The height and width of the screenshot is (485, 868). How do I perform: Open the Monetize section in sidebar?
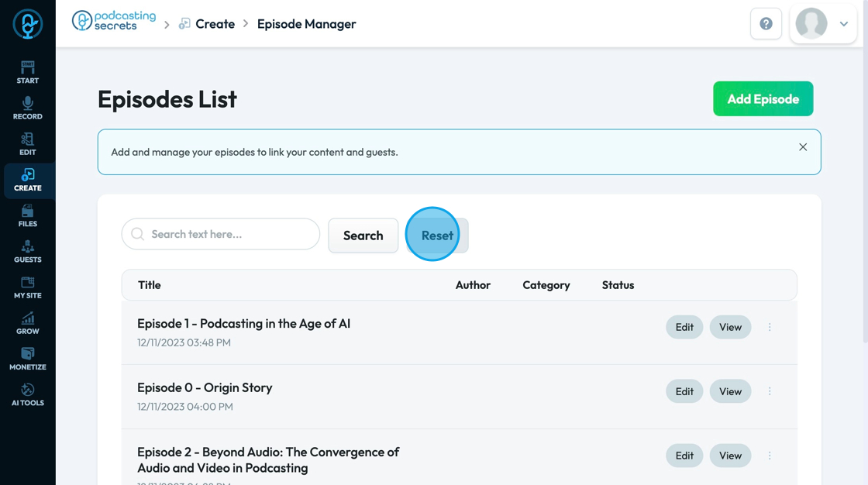point(28,359)
